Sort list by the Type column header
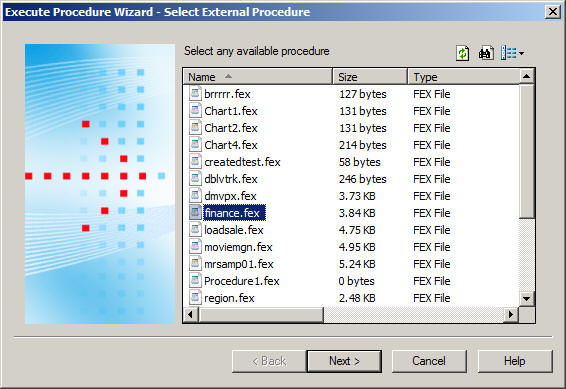 click(463, 77)
